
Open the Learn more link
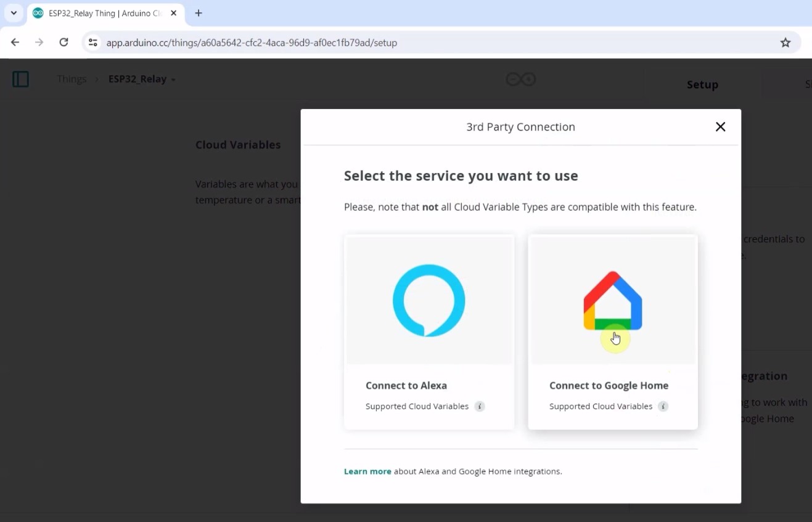367,471
